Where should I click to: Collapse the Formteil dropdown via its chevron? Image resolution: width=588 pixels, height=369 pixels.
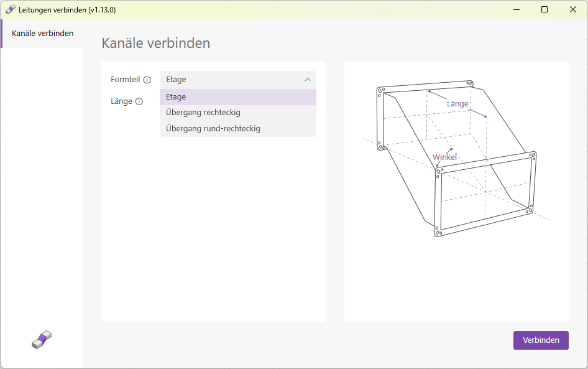point(307,80)
